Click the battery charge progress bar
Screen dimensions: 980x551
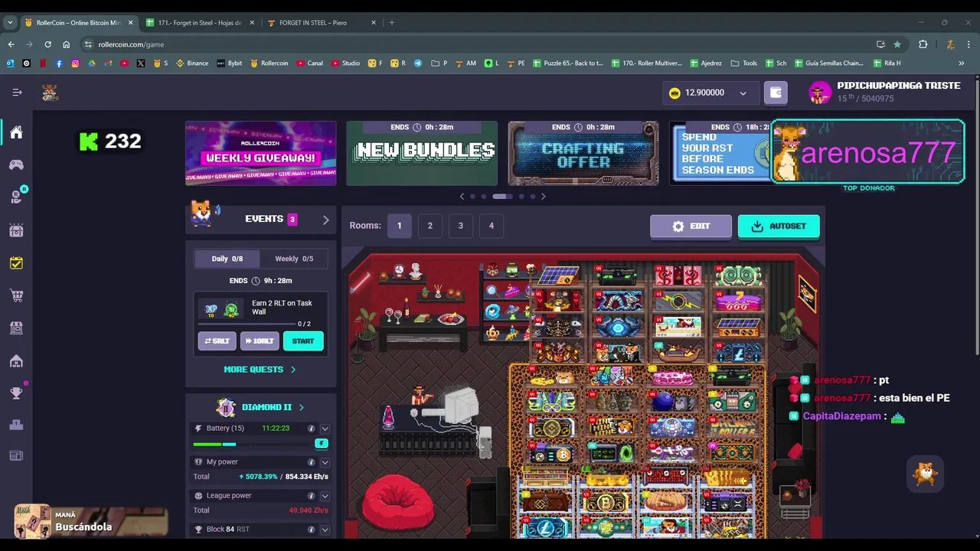click(x=253, y=444)
